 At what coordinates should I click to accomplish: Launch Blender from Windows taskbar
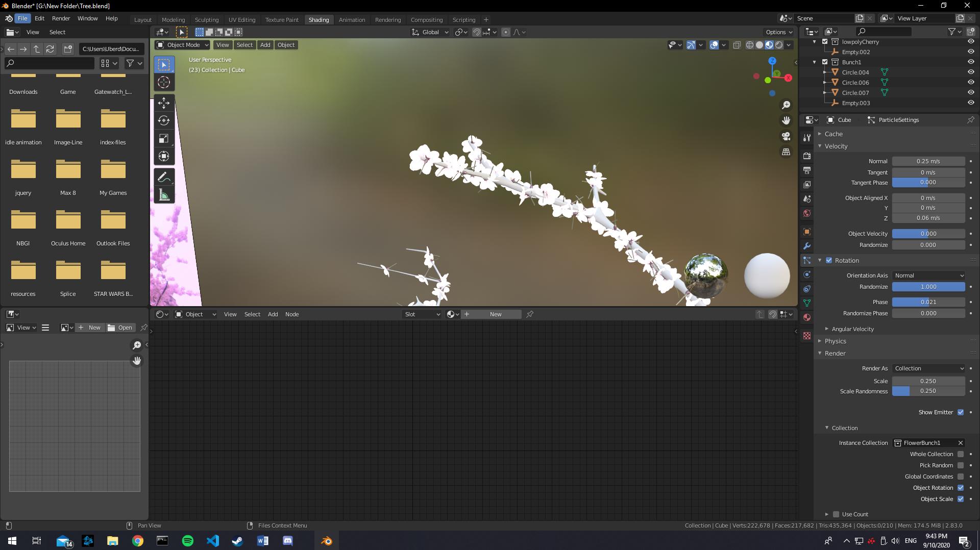tap(327, 541)
